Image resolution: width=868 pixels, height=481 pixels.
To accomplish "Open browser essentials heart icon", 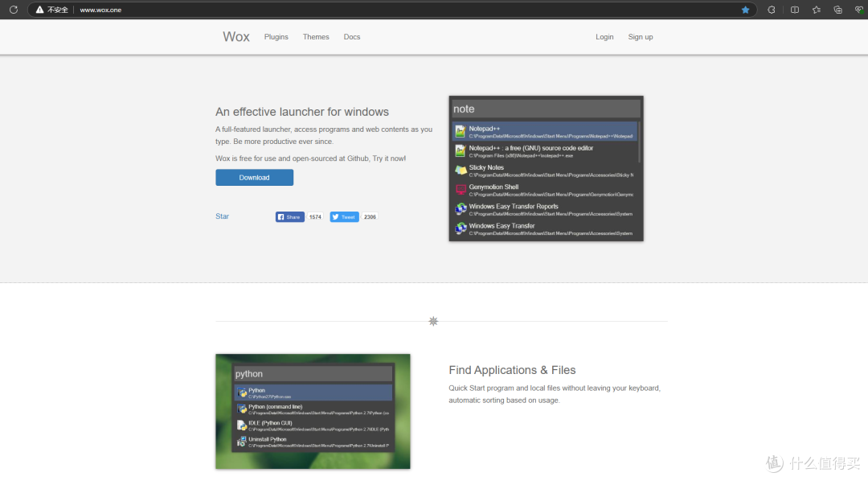I will click(x=859, y=10).
